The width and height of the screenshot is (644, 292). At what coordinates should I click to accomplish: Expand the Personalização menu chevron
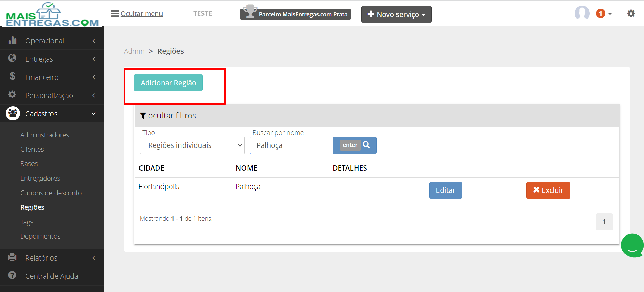(94, 95)
